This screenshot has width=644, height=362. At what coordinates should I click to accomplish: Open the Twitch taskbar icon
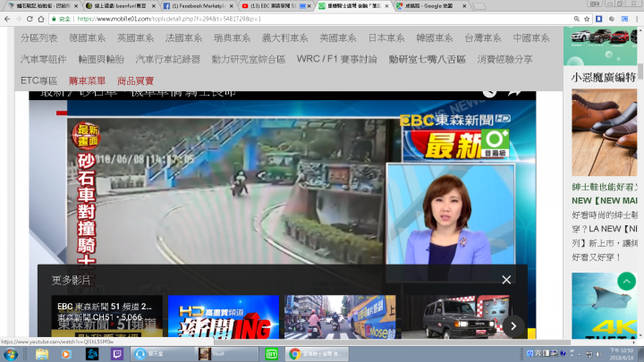pyautogui.click(x=116, y=354)
